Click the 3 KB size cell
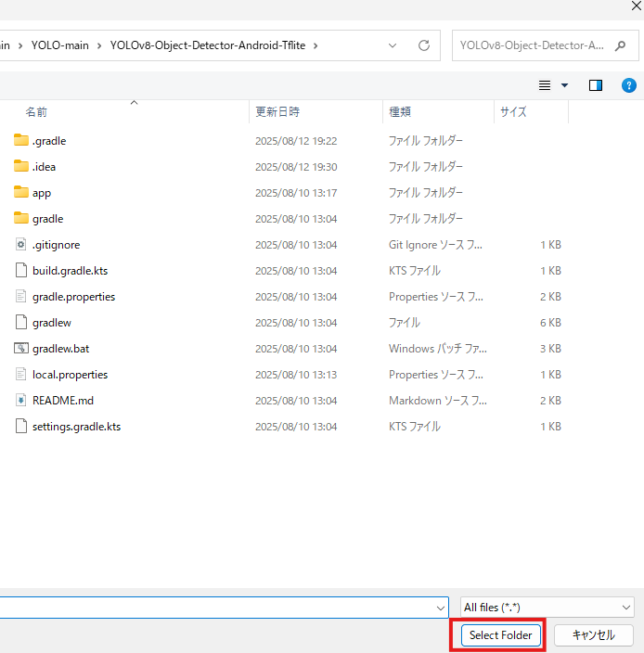 click(x=550, y=348)
